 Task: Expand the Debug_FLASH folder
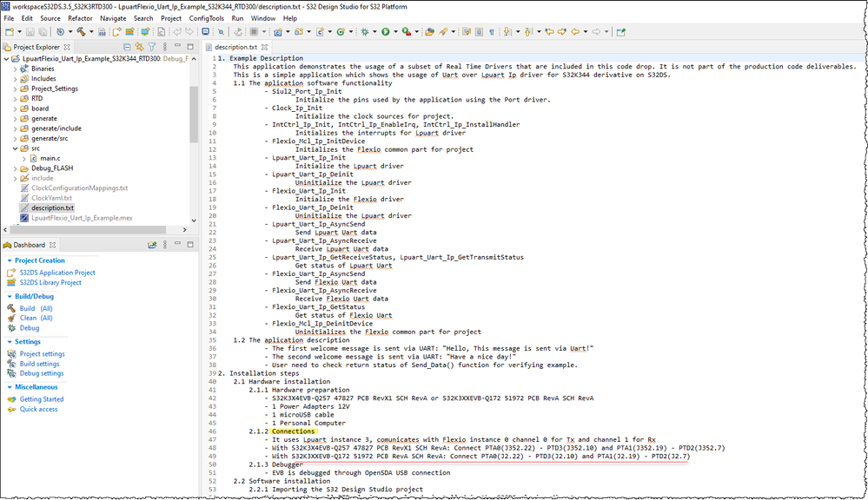[x=15, y=168]
